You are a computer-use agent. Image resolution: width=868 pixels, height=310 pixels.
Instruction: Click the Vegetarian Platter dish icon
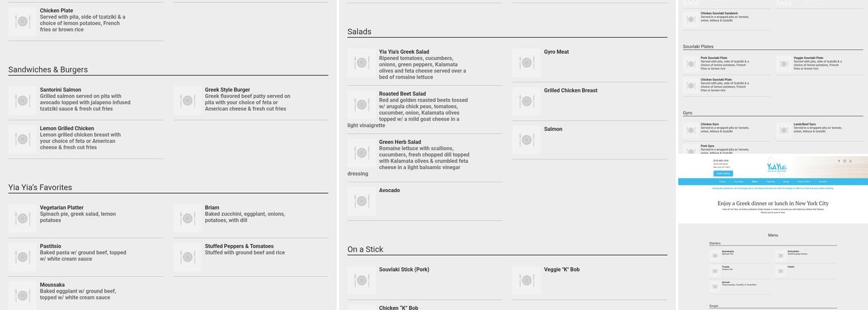click(22, 218)
